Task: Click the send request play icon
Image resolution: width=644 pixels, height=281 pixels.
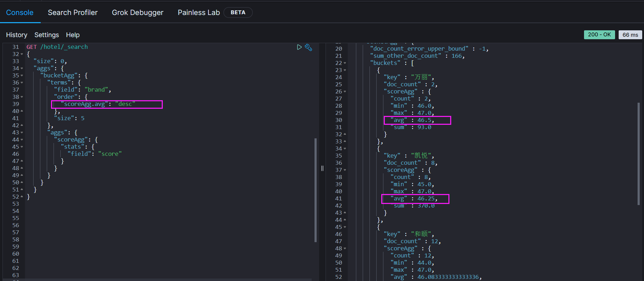Action: (x=299, y=47)
